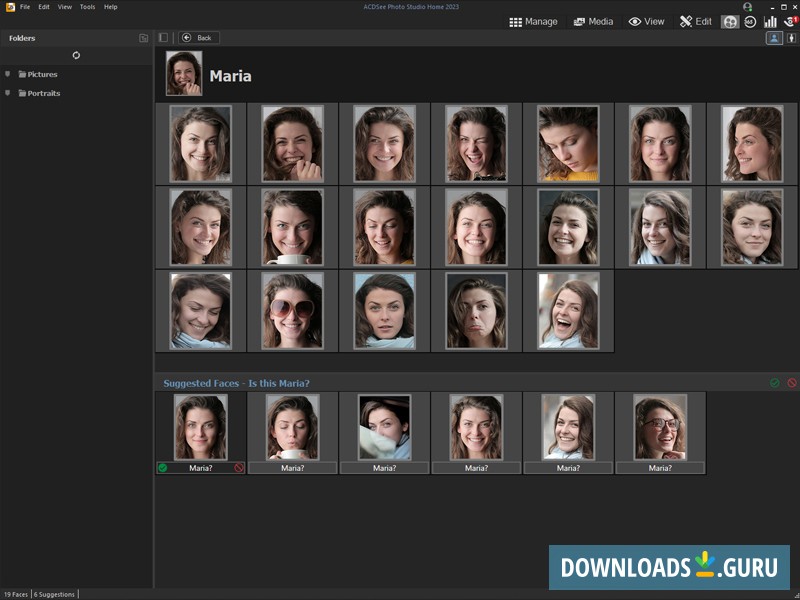This screenshot has height=600, width=800.
Task: Open the Dashboard bar chart icon
Action: click(x=770, y=21)
